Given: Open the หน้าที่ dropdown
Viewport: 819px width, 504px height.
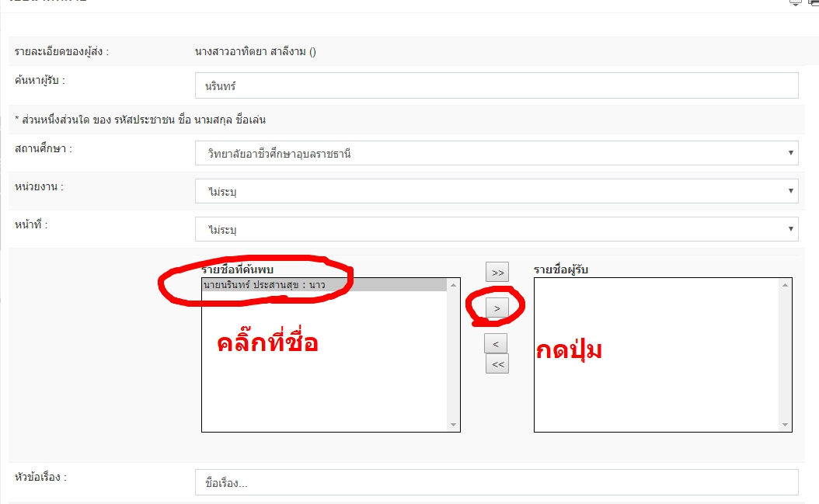Looking at the screenshot, I should 497,229.
